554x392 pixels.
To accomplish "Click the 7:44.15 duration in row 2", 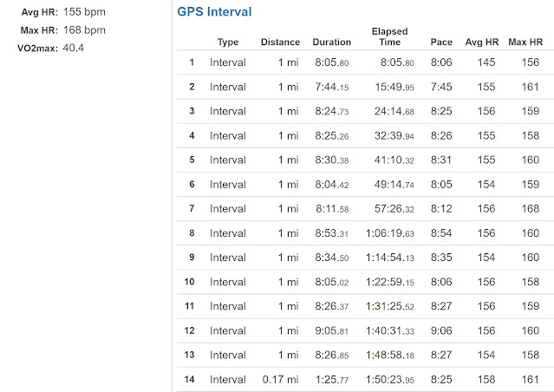I will pyautogui.click(x=331, y=87).
